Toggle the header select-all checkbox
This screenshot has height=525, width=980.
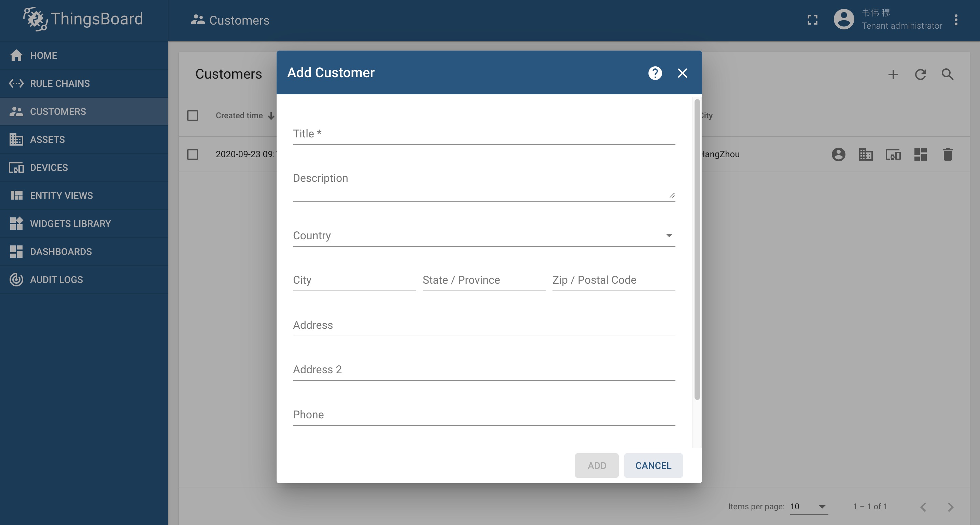(193, 116)
